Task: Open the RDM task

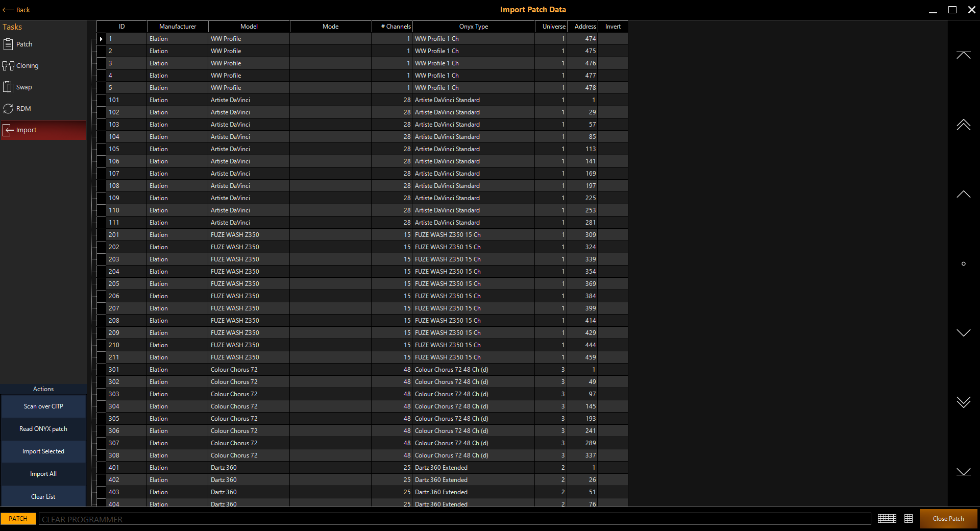Action: point(43,109)
